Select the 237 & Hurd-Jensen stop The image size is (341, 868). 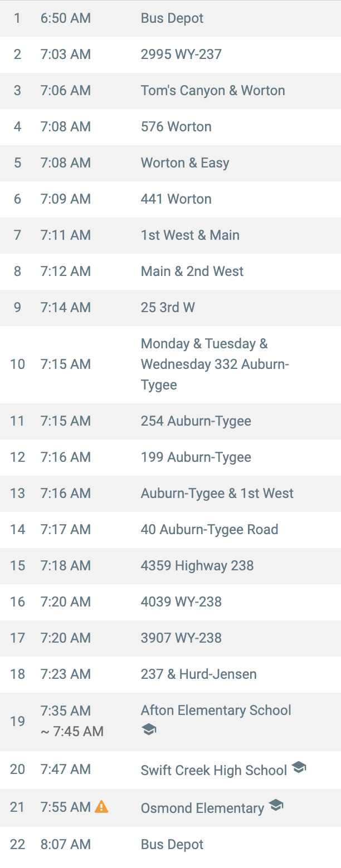click(x=198, y=674)
